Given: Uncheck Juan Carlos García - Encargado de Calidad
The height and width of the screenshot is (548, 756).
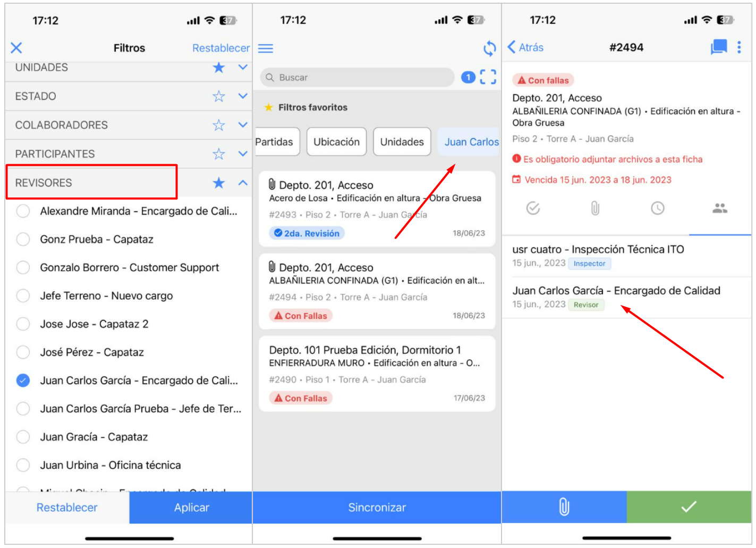Looking at the screenshot, I should tap(23, 381).
